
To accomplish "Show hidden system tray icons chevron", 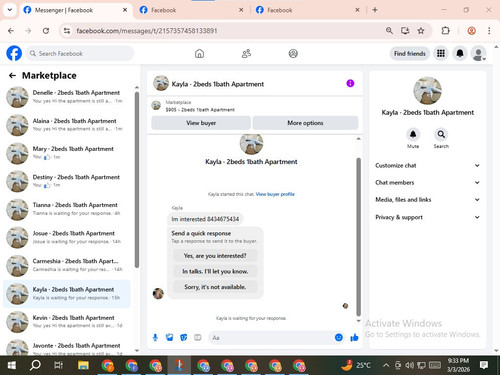I will tap(386, 365).
